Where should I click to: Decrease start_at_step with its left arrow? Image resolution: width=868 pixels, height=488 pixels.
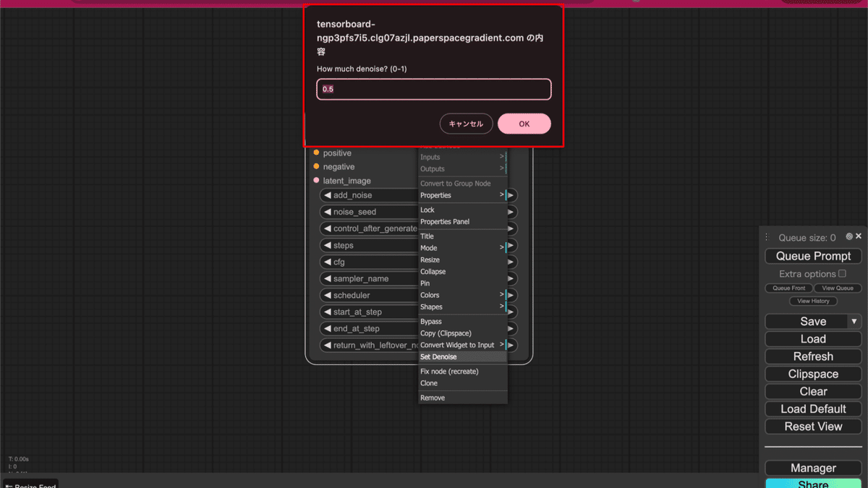[x=327, y=312]
